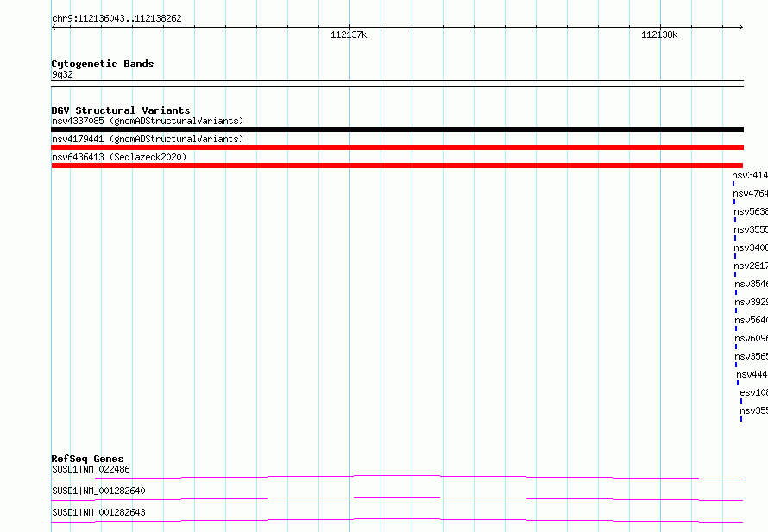768x532 pixels.
Task: Click the truncated nsv5640 variant label
Action: 752,320
